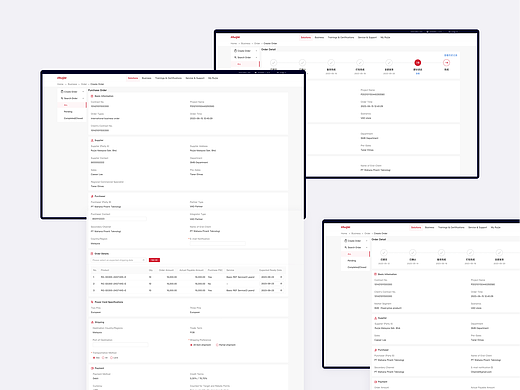
Task: Open Business tab in Purchase Order window
Action: [146, 78]
